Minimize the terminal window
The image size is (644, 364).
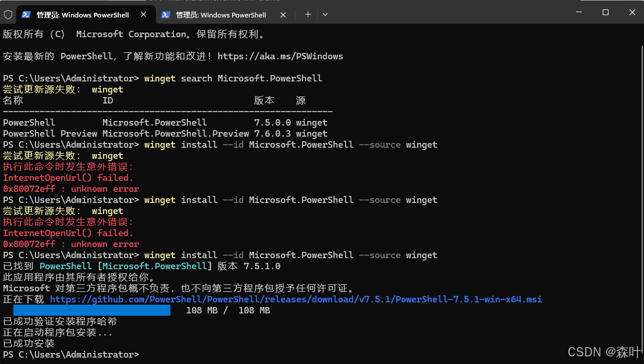coord(579,12)
